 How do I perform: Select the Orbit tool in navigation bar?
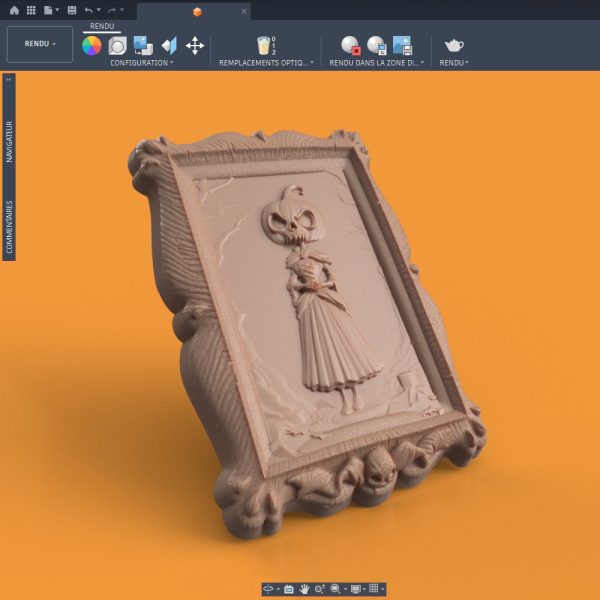click(x=268, y=589)
